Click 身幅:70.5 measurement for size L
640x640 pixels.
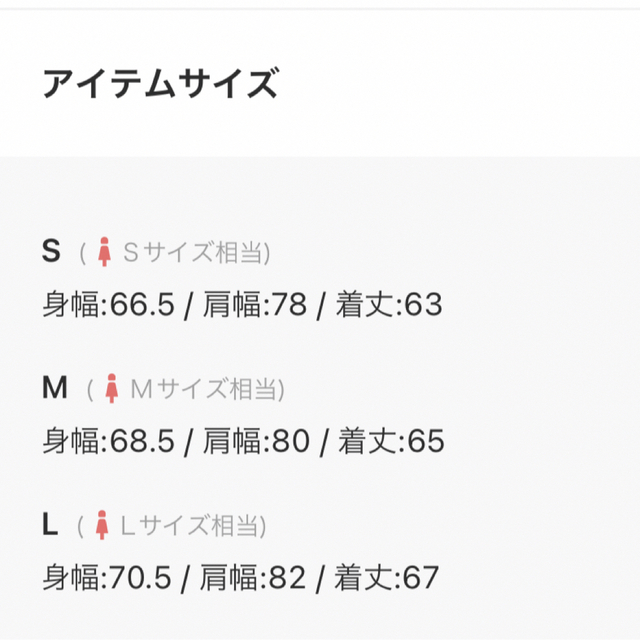pos(107,578)
